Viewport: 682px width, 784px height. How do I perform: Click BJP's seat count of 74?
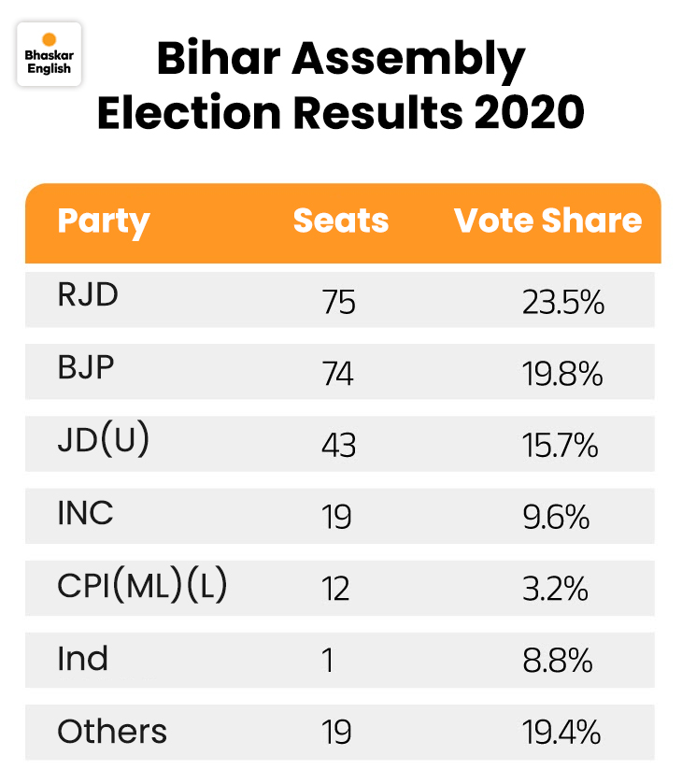coord(338,375)
